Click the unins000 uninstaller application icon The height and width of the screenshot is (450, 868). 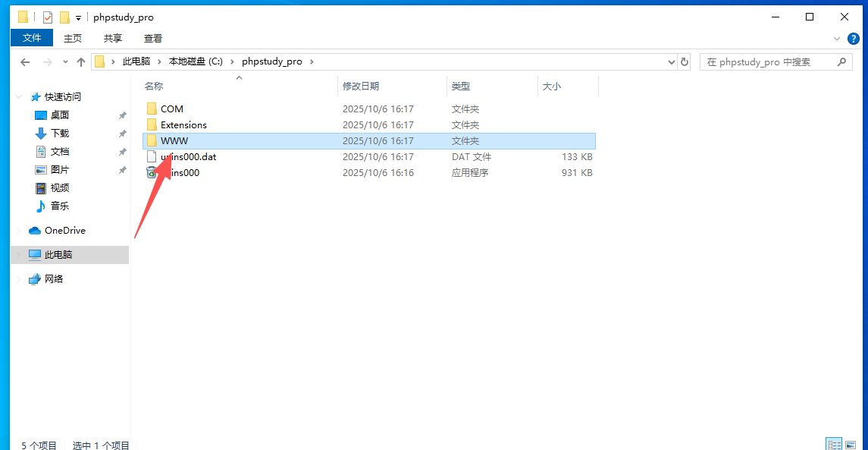click(x=152, y=173)
